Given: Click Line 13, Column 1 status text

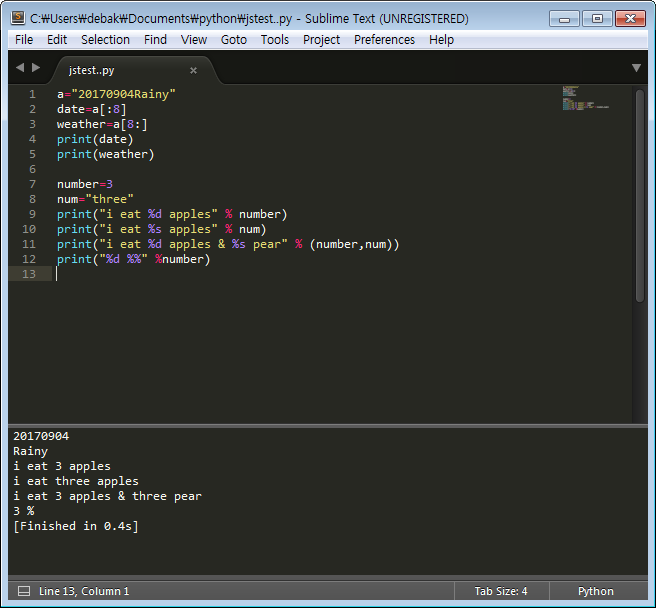Looking at the screenshot, I should click(84, 591).
